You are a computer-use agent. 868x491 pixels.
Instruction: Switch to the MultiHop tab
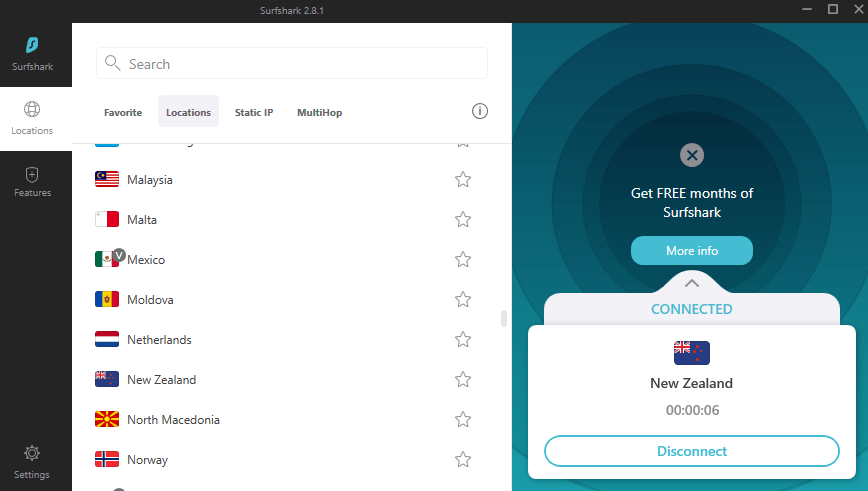pyautogui.click(x=319, y=112)
